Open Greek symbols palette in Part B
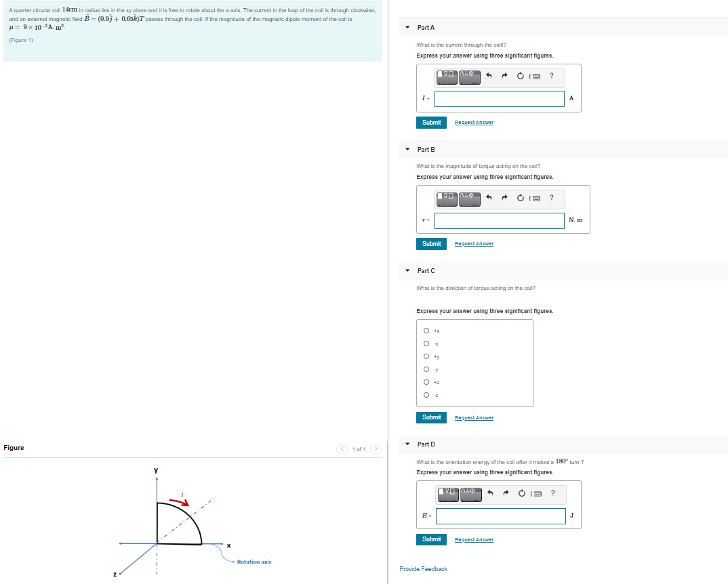The image size is (728, 584). pos(469,199)
